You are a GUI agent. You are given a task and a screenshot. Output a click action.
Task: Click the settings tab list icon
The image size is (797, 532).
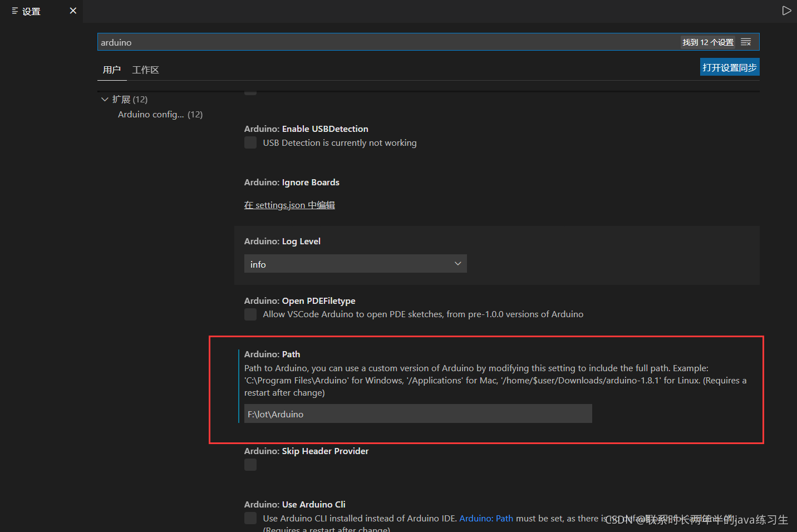[15, 11]
